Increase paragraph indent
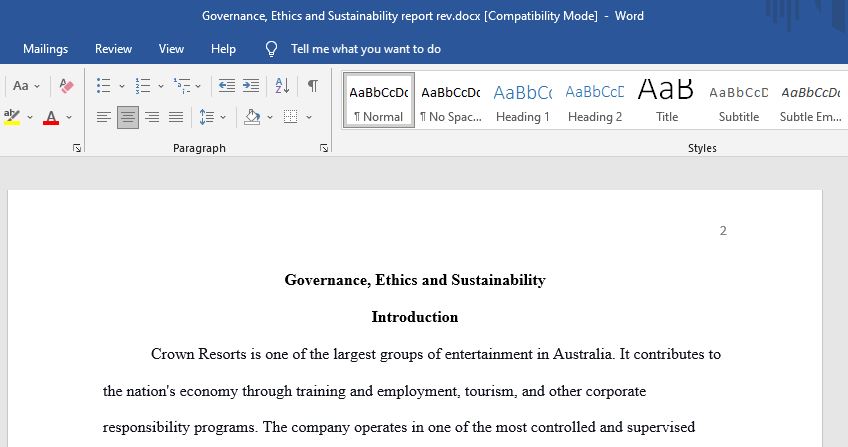Viewport: 848px width, 447px height. point(250,85)
